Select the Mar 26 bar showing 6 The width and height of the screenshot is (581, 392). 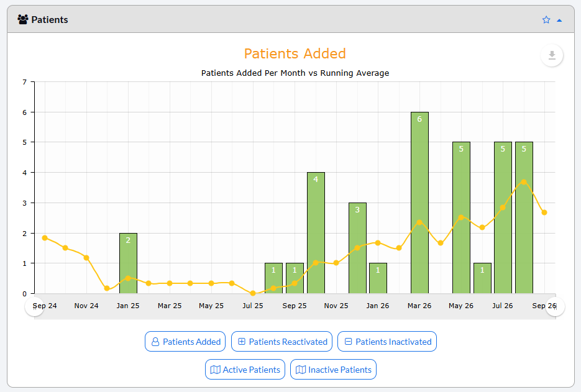coord(419,203)
